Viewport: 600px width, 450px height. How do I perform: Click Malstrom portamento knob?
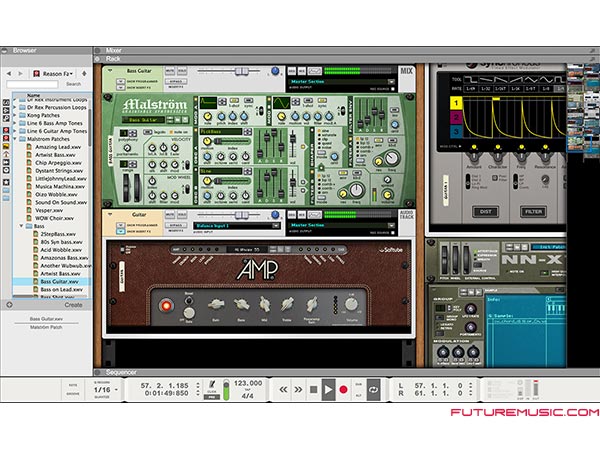(x=127, y=148)
